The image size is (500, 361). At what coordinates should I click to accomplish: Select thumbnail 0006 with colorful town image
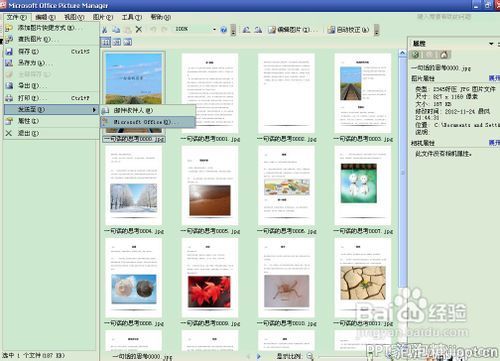(286, 185)
